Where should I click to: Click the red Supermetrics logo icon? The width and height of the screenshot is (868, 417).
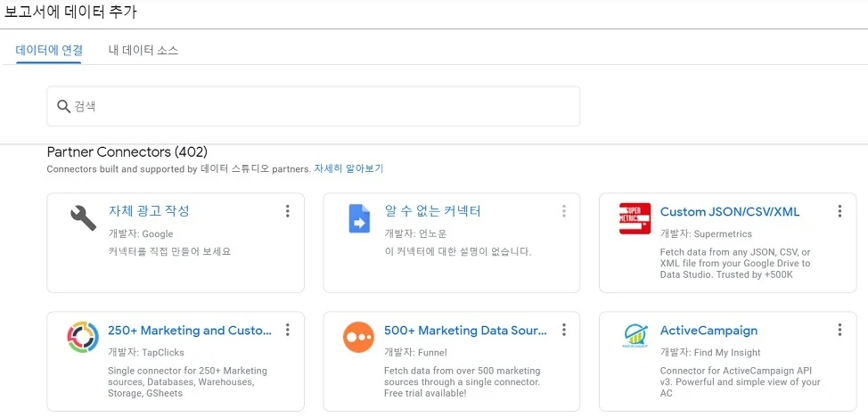(x=635, y=218)
